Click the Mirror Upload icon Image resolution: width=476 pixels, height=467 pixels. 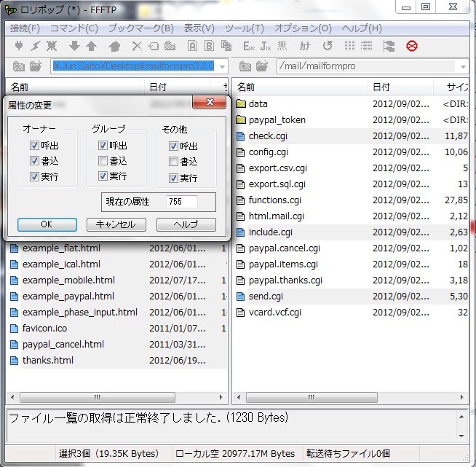[114, 46]
